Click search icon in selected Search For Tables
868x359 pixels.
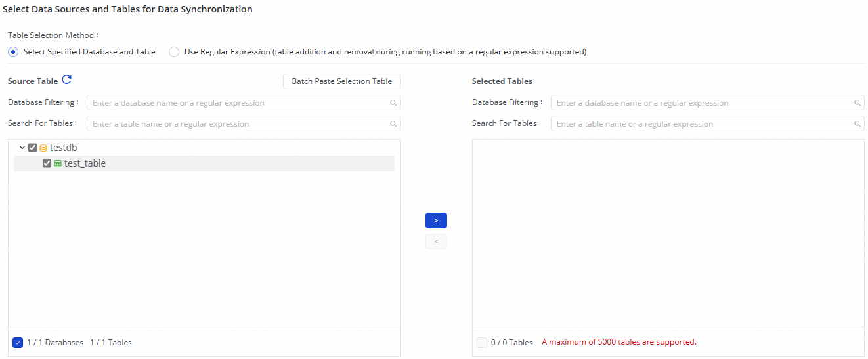[x=857, y=124]
